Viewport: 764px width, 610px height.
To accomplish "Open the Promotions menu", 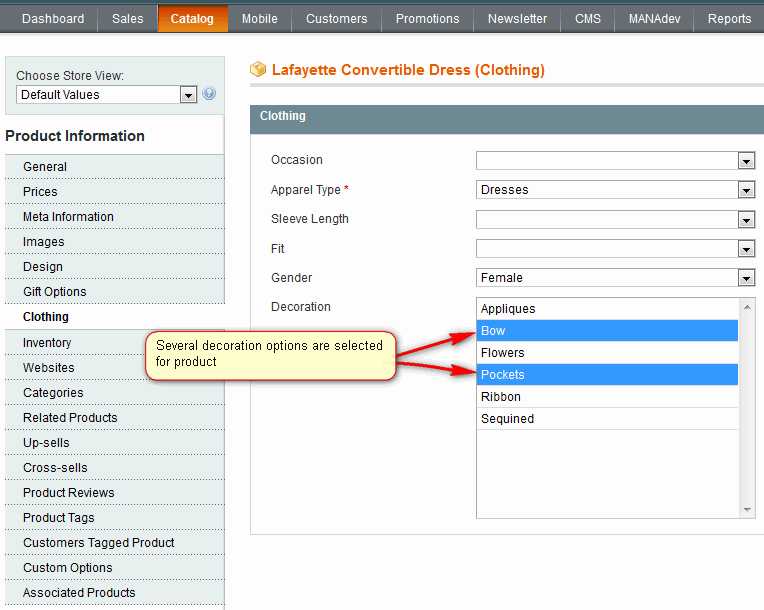I will [x=427, y=19].
